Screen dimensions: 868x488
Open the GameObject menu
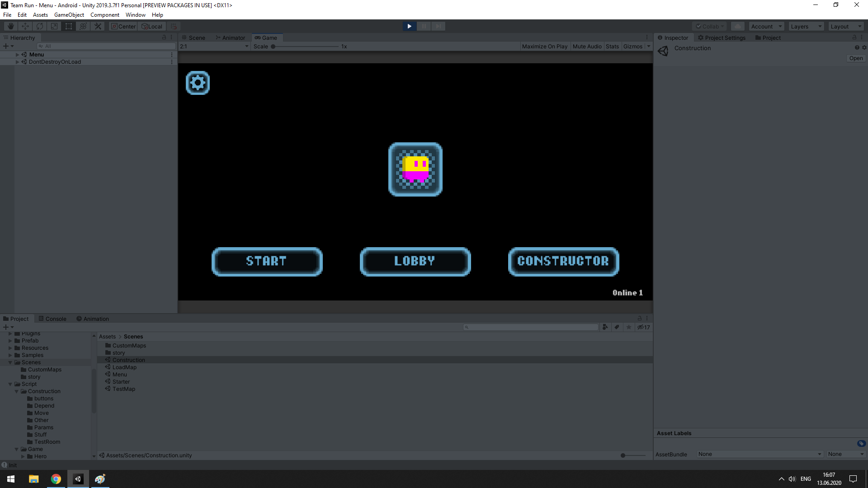[x=69, y=15]
